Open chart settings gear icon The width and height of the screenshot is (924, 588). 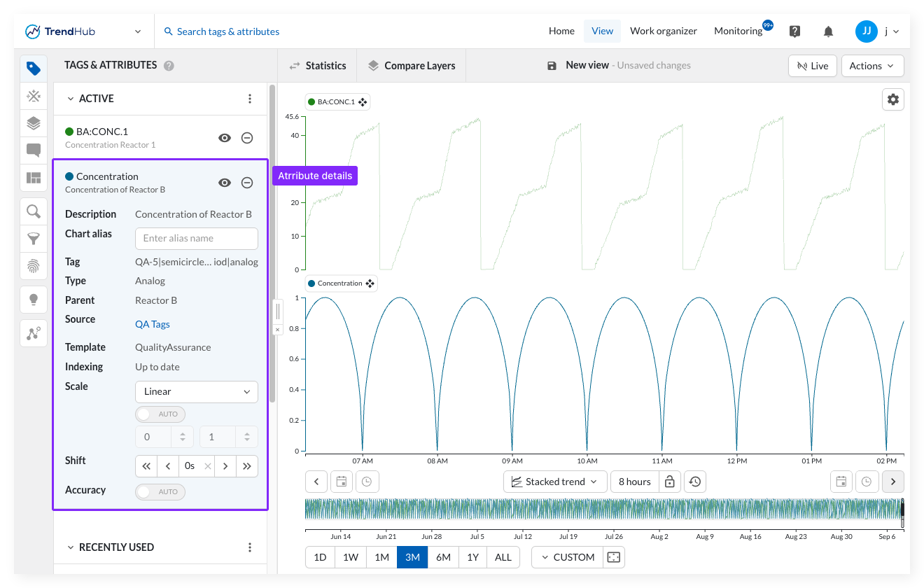click(x=893, y=99)
